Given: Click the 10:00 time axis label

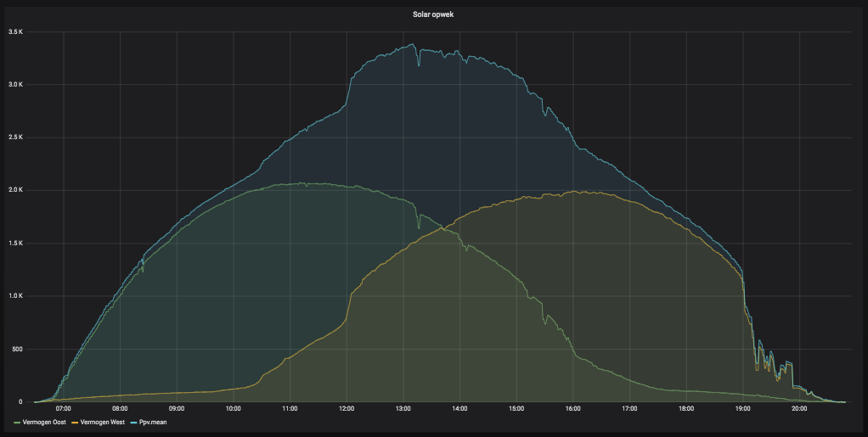Looking at the screenshot, I should point(233,409).
